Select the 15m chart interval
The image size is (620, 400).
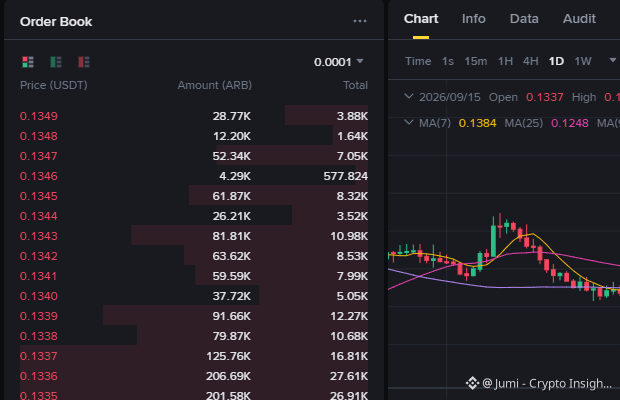click(475, 61)
